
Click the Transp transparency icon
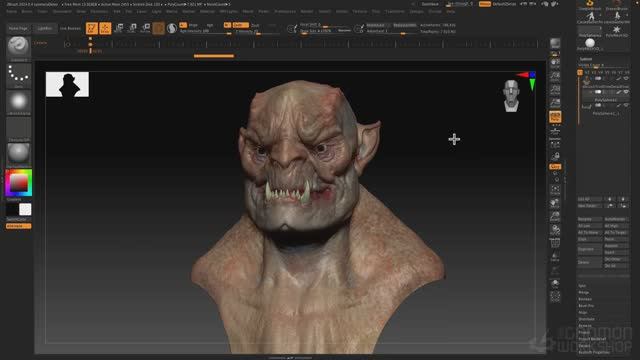(555, 257)
